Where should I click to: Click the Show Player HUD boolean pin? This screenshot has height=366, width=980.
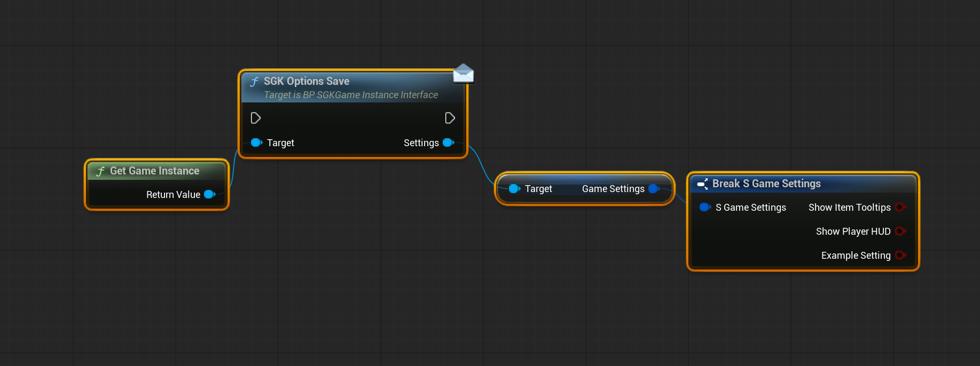coord(901,231)
